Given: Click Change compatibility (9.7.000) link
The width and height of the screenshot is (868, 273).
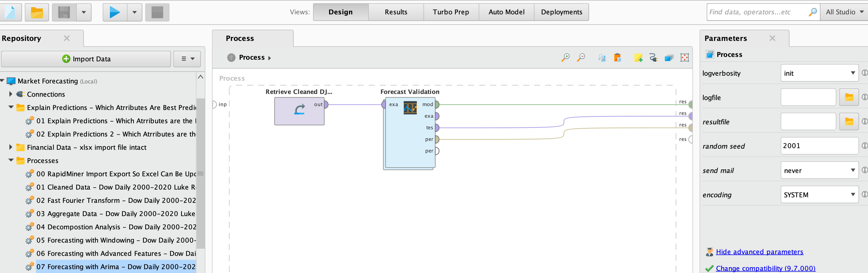Looking at the screenshot, I should click(x=766, y=268).
